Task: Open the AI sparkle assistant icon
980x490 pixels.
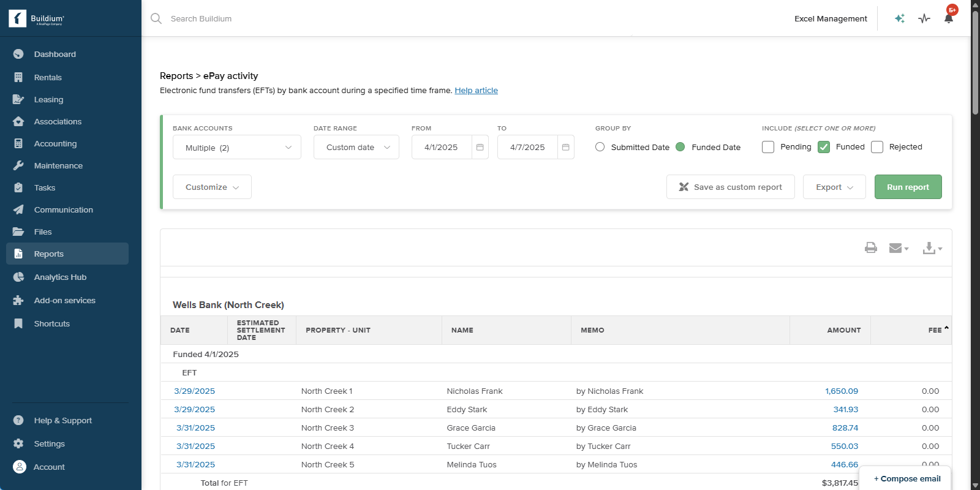Action: [x=899, y=18]
